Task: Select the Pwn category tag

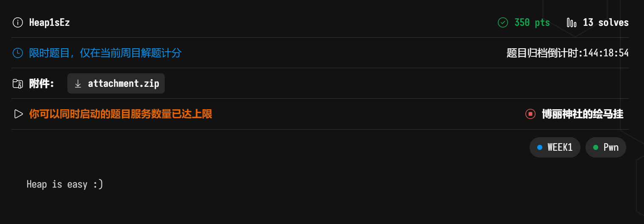Action: [605, 147]
